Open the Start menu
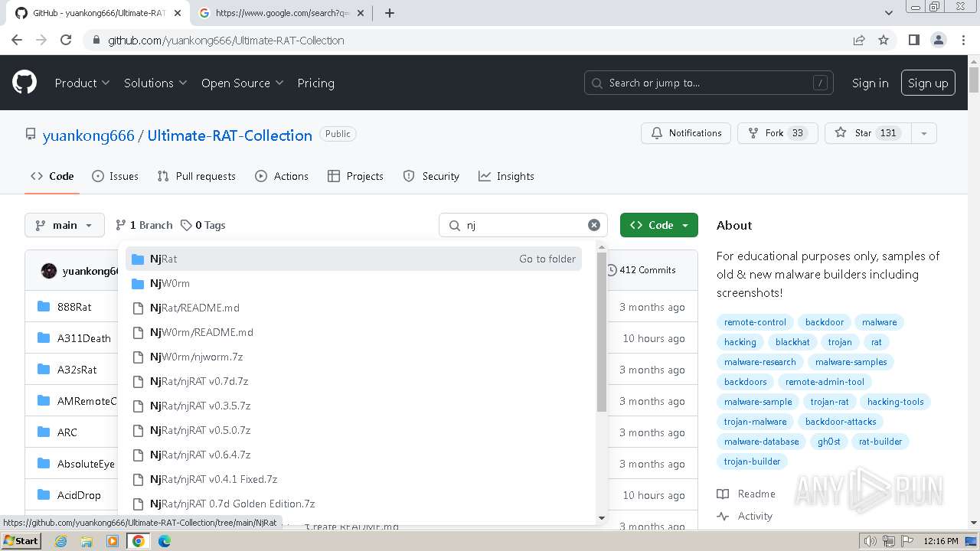Viewport: 980px width, 551px height. (21, 540)
